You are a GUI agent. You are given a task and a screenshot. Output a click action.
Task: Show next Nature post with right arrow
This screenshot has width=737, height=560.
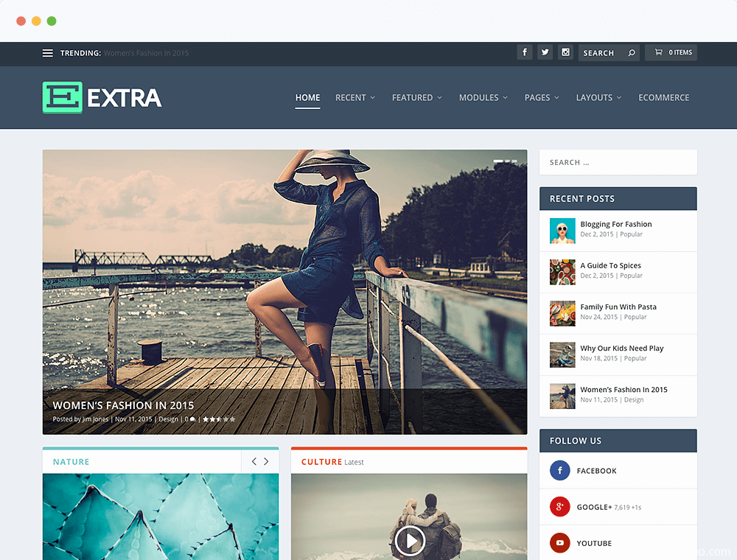point(266,461)
